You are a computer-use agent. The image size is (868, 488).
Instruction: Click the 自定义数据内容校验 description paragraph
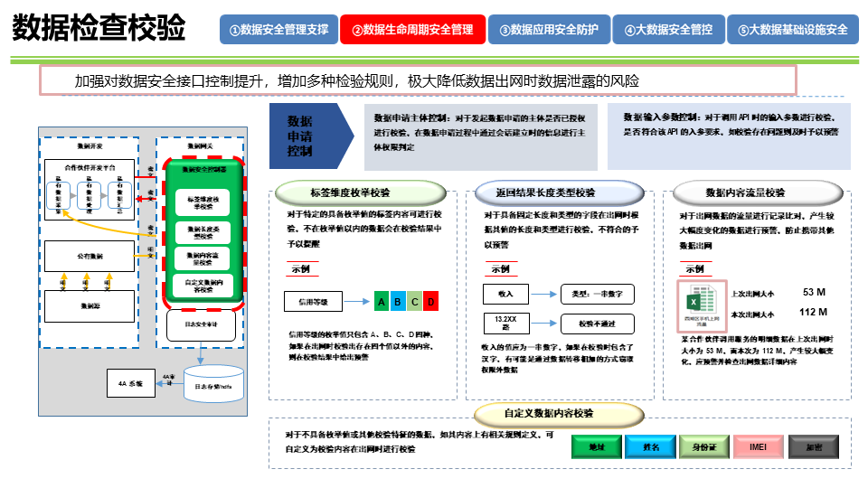[x=419, y=442]
